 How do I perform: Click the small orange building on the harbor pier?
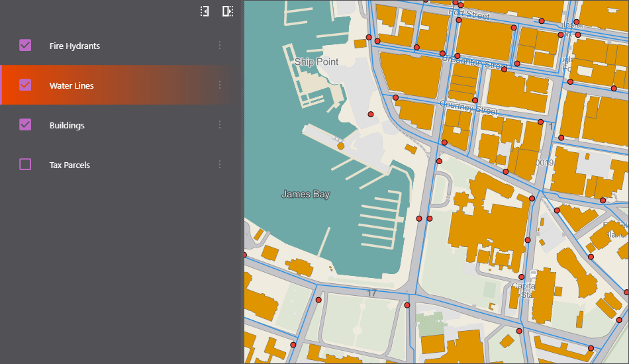[x=340, y=146]
